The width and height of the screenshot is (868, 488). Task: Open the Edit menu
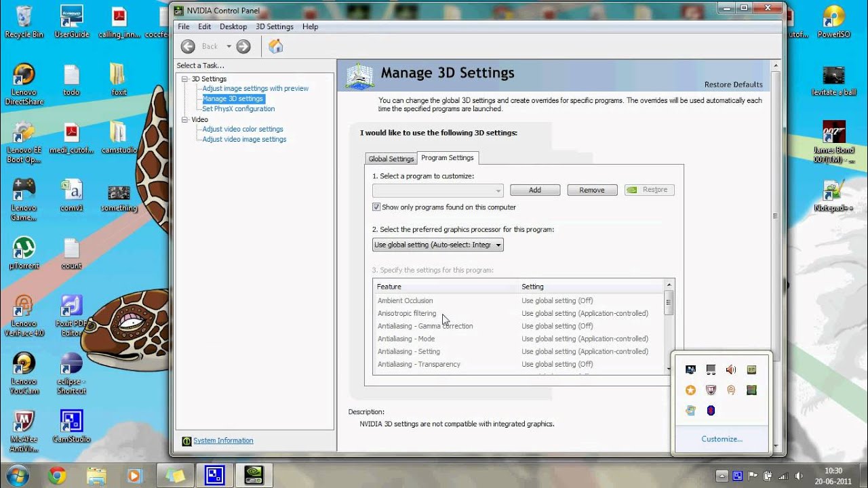pyautogui.click(x=204, y=26)
